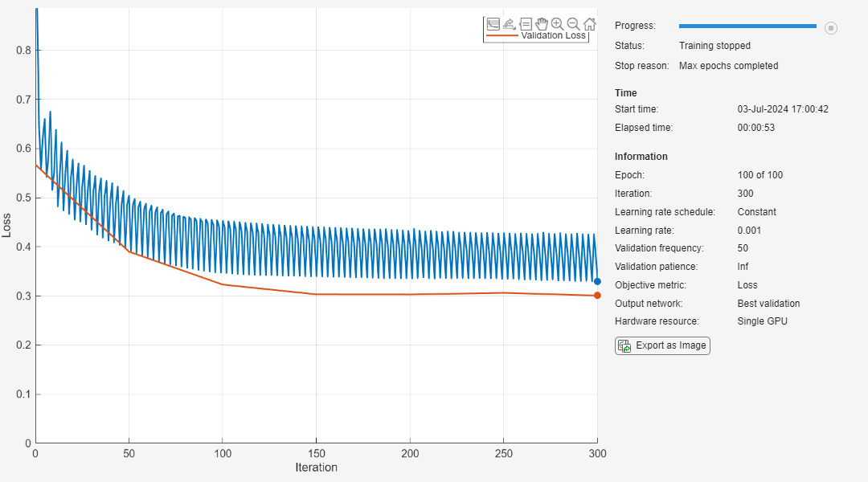Activate the Zoom Out magnifier

(x=573, y=24)
